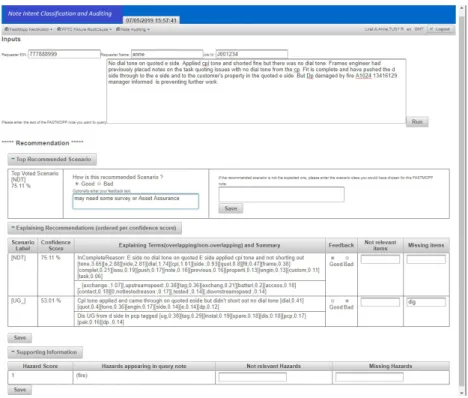
Task: Click the timestamp '07/05/2019 15:57:41'
Action: coord(151,20)
